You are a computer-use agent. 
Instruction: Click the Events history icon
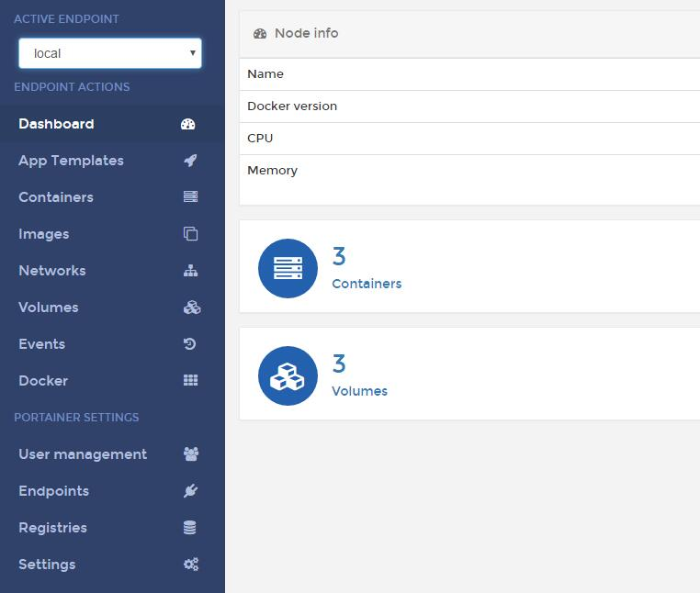pyautogui.click(x=190, y=344)
